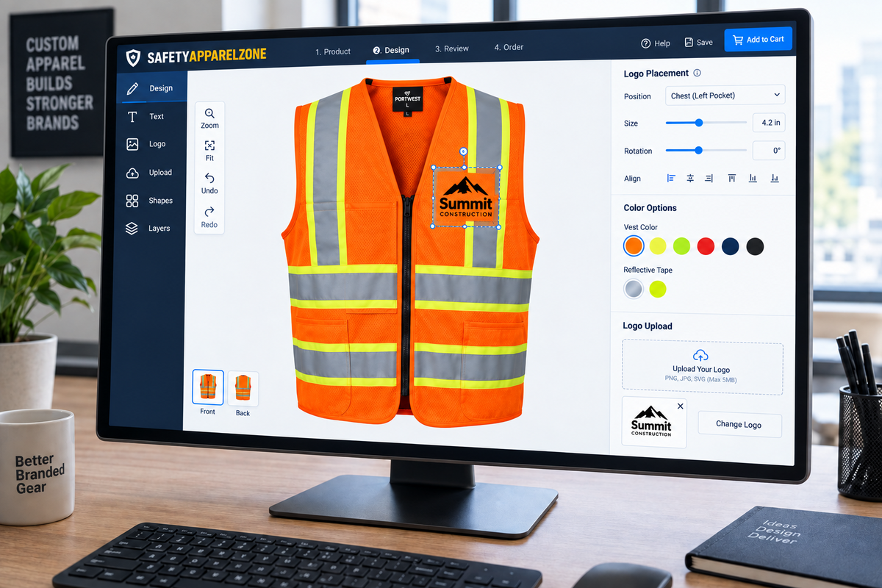The image size is (882, 588).
Task: Open the Design tool in sidebar
Action: click(151, 88)
